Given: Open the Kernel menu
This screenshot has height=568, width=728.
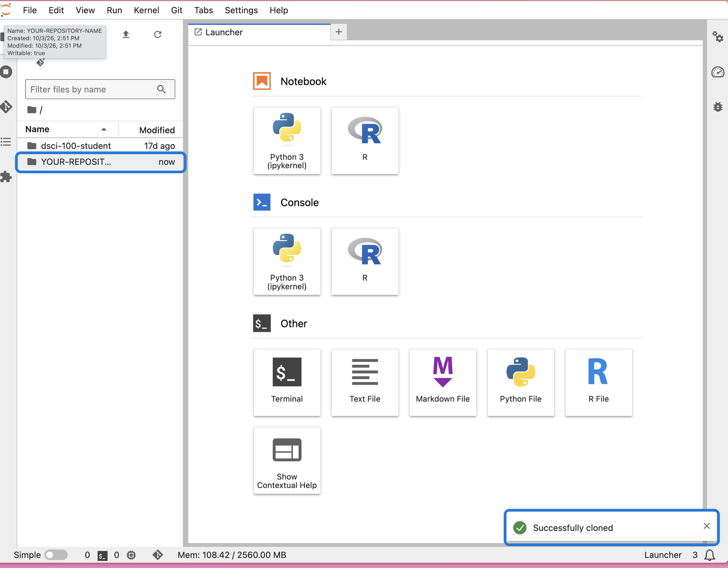Looking at the screenshot, I should 146,10.
